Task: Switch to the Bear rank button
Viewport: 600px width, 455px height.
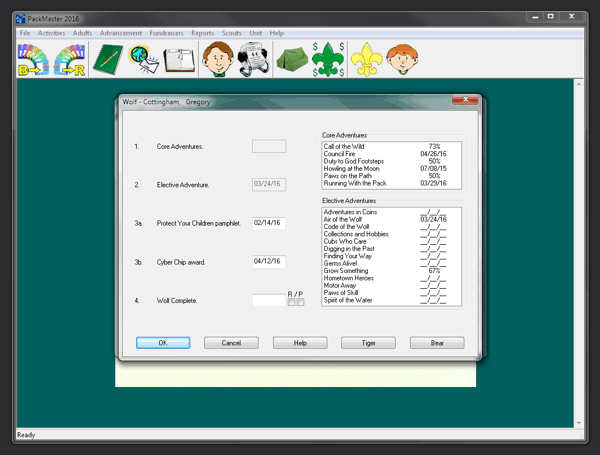Action: pos(437,343)
